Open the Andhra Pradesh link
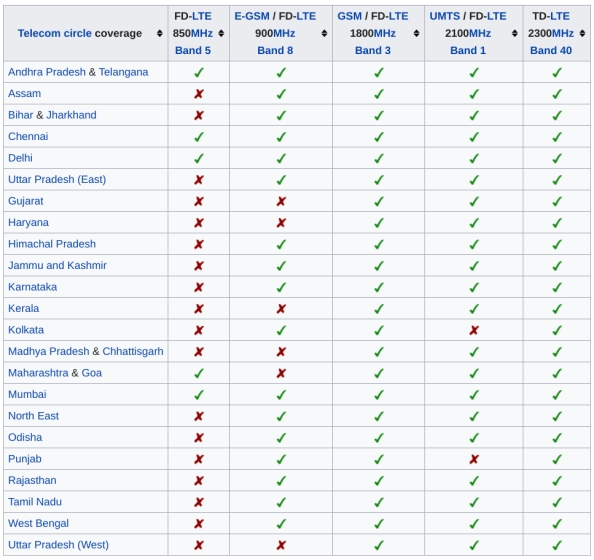This screenshot has height=560, width=594. coord(47,72)
